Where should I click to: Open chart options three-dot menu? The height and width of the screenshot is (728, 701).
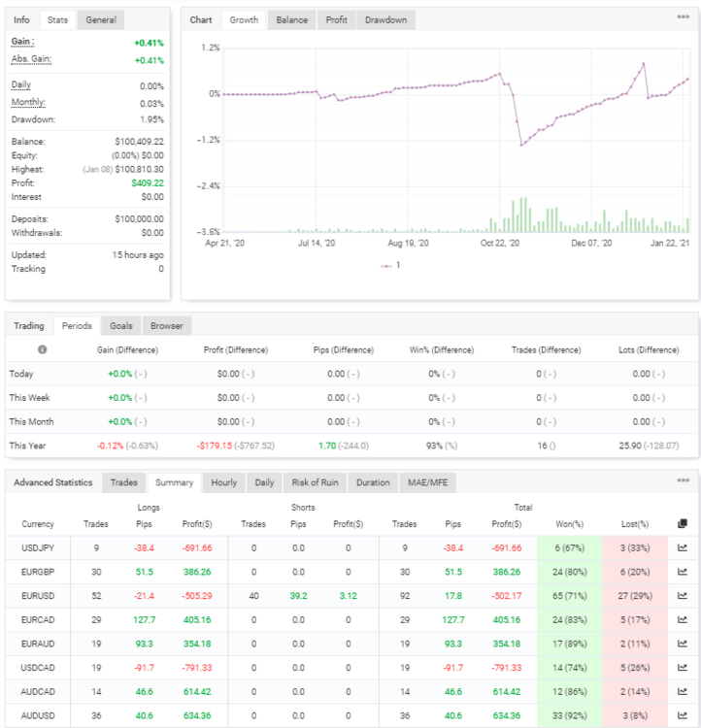coord(683,17)
